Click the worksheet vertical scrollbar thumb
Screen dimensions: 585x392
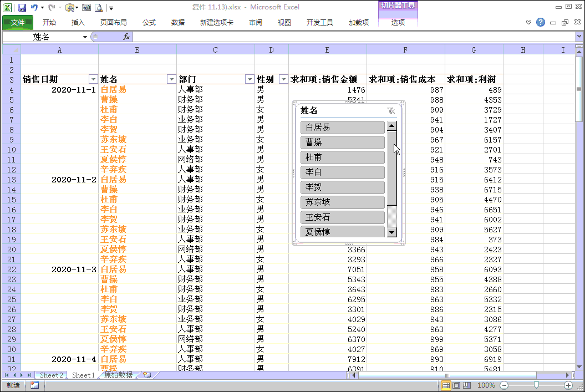tap(579, 89)
